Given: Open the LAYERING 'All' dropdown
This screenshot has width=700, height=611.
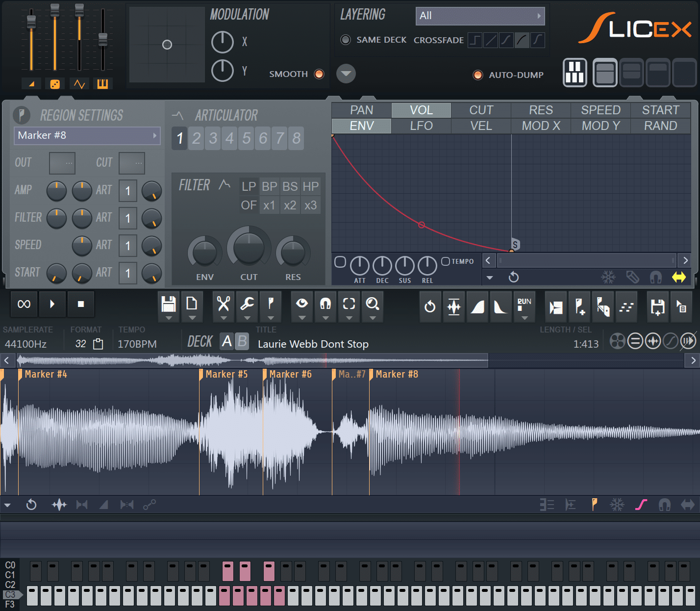Looking at the screenshot, I should pyautogui.click(x=479, y=16).
